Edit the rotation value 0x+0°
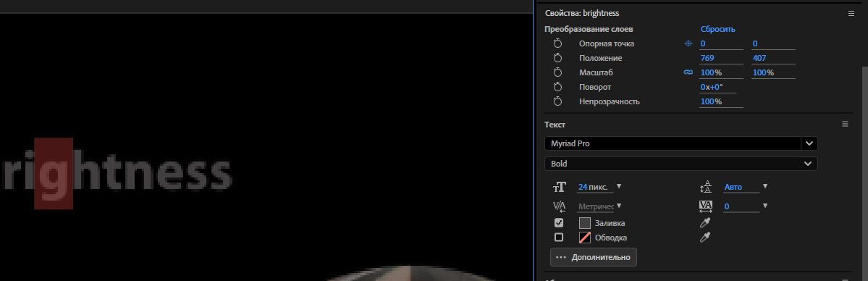Viewport: 868px width, 281px height. click(717, 87)
